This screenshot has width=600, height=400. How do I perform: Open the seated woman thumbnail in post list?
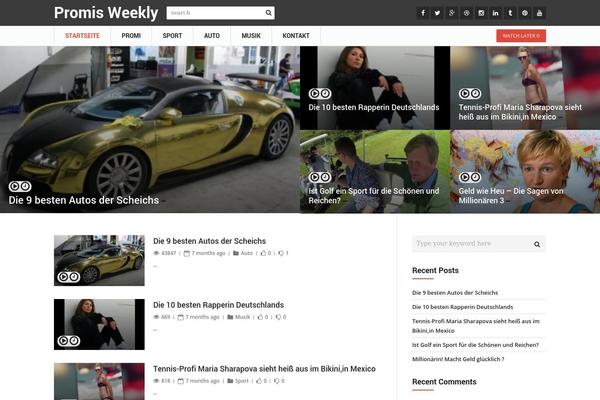99,324
